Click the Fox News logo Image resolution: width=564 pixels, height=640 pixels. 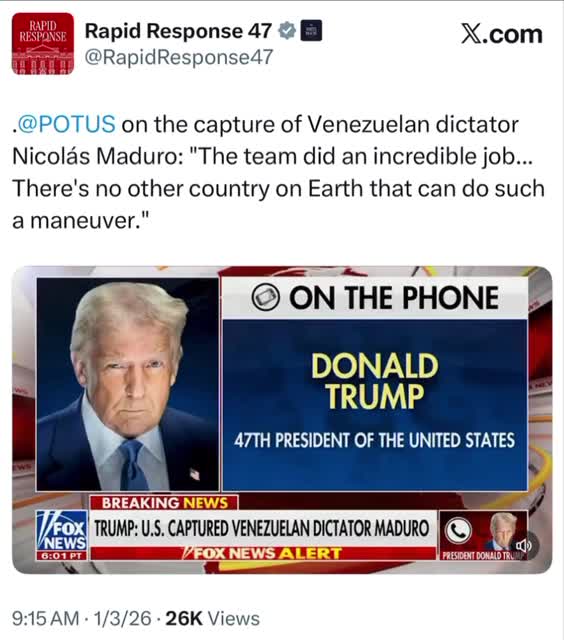coord(62,534)
